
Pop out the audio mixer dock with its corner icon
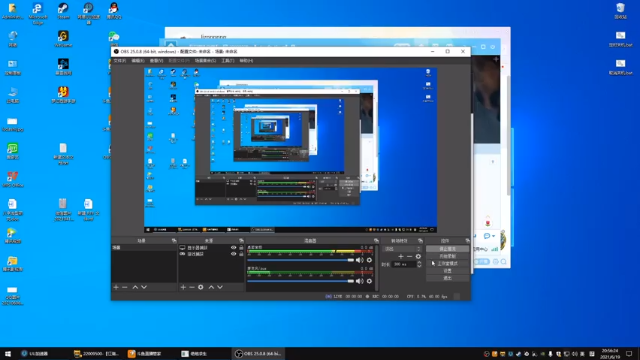point(376,241)
